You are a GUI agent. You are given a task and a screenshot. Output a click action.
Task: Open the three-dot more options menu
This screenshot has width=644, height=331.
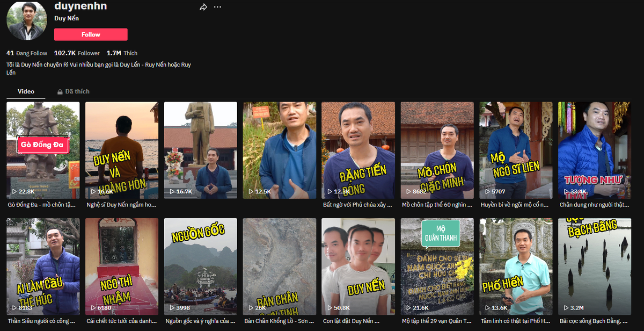point(217,7)
